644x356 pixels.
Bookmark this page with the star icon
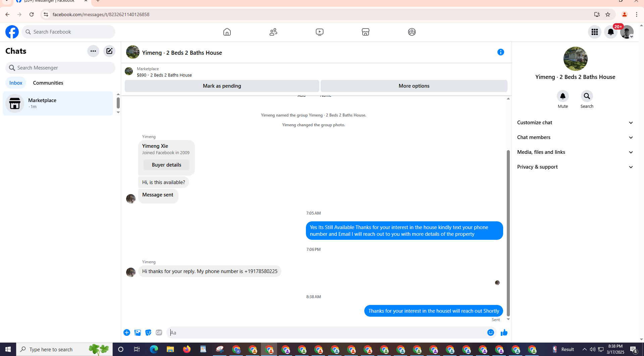[608, 14]
